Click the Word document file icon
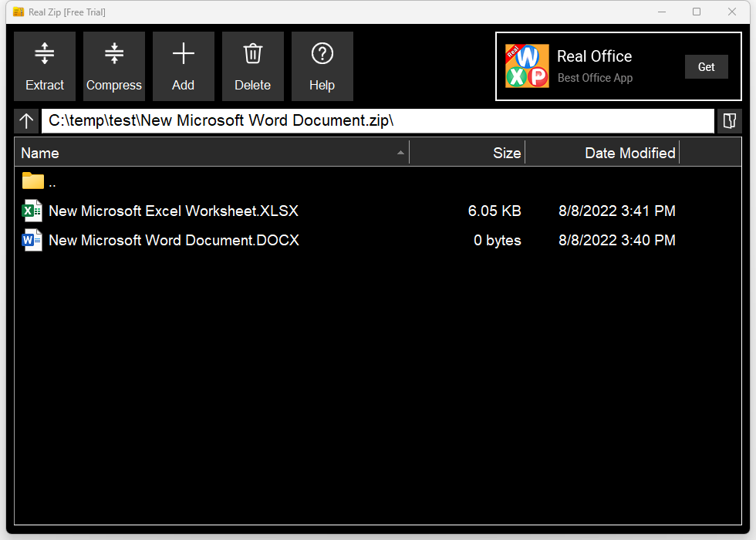756x540 pixels. click(32, 240)
